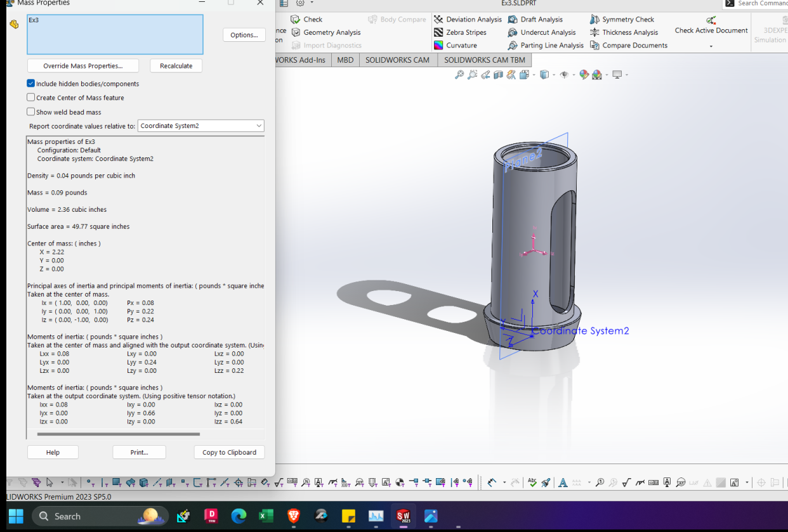
Task: Click the Balloon annotation icon
Action: 600,483
